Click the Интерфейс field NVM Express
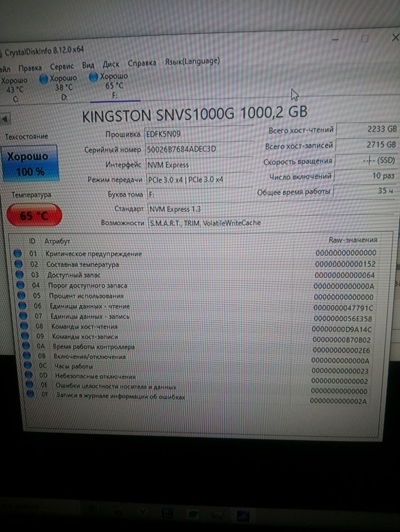Image resolution: width=400 pixels, height=532 pixels. [x=199, y=165]
